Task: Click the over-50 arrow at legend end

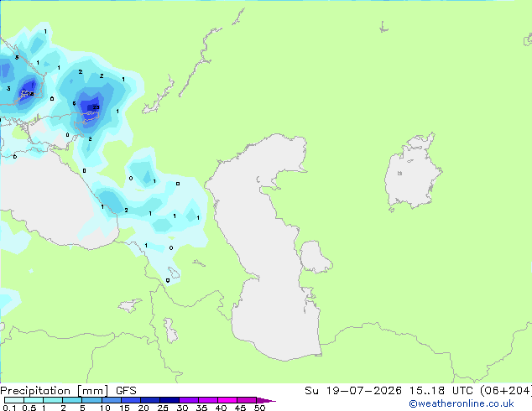Action: [x=266, y=400]
